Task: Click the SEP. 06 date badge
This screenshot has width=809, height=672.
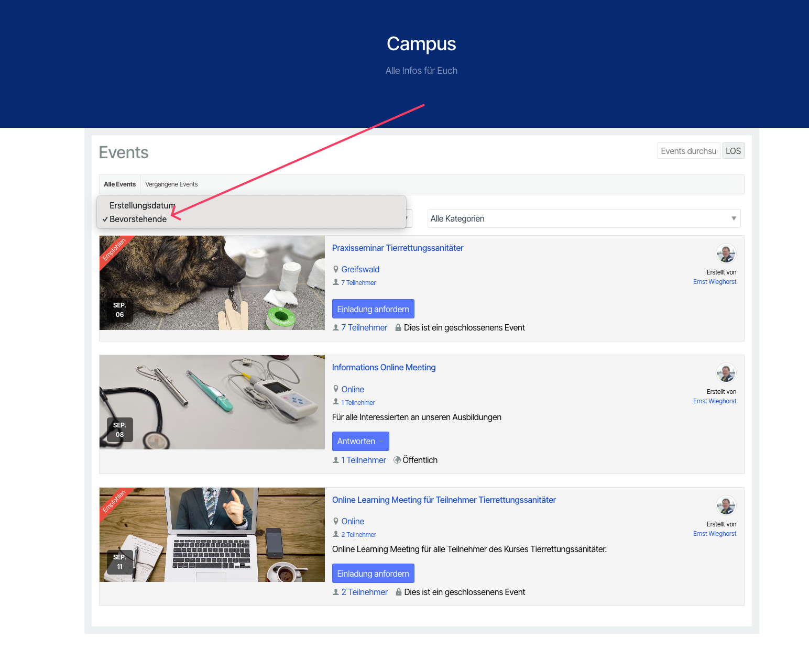Action: pyautogui.click(x=119, y=310)
